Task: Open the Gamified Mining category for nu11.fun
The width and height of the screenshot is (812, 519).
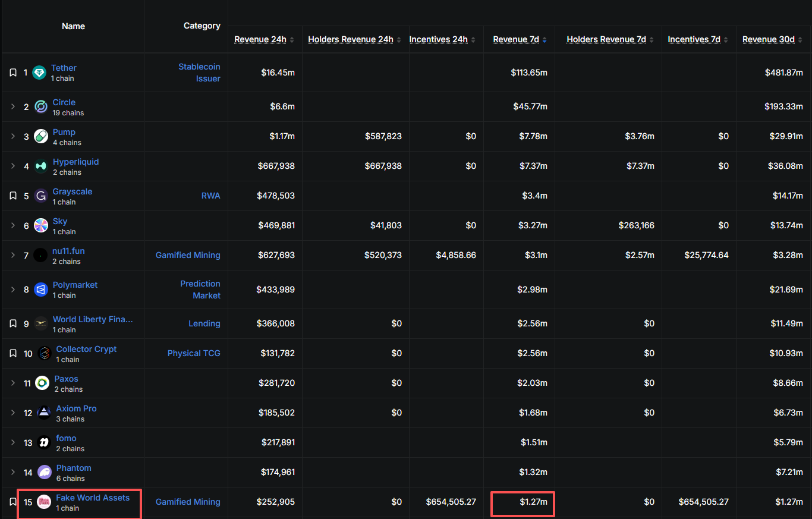Action: [188, 255]
